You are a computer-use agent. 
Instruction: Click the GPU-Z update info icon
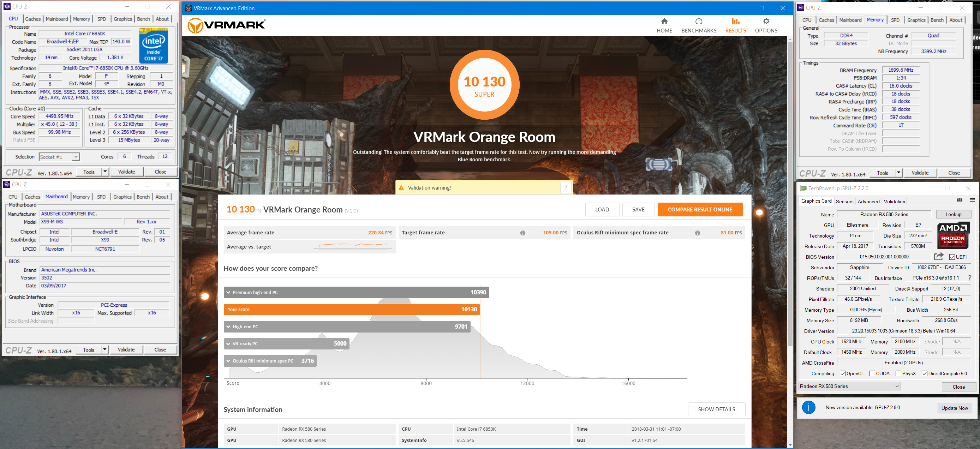[808, 408]
